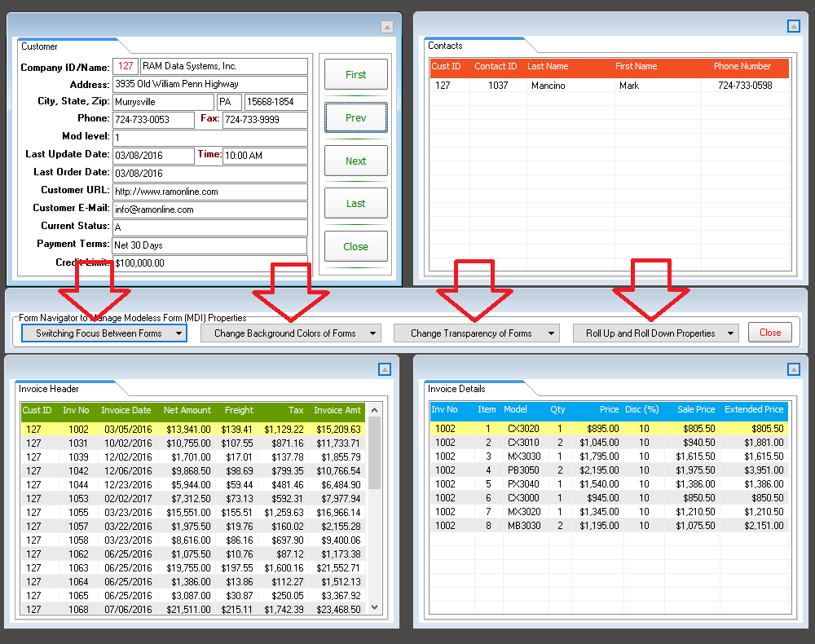Go to the next customer with Next
Image resolution: width=815 pixels, height=644 pixels.
[x=355, y=161]
